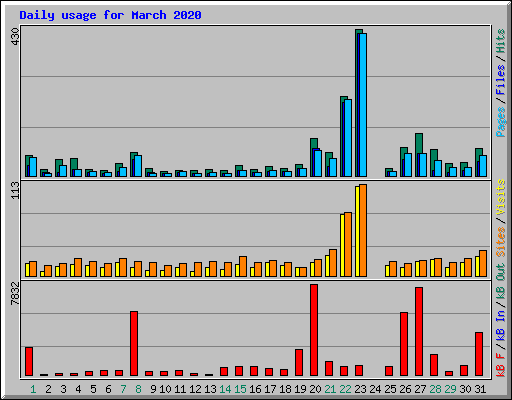The width and height of the screenshot is (512, 400).
Task: Click the orange sites bar for day 31
Action: 483,263
